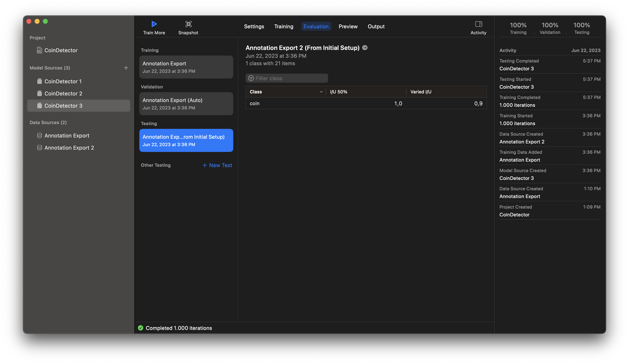Select the Evaluation tab

pos(316,27)
